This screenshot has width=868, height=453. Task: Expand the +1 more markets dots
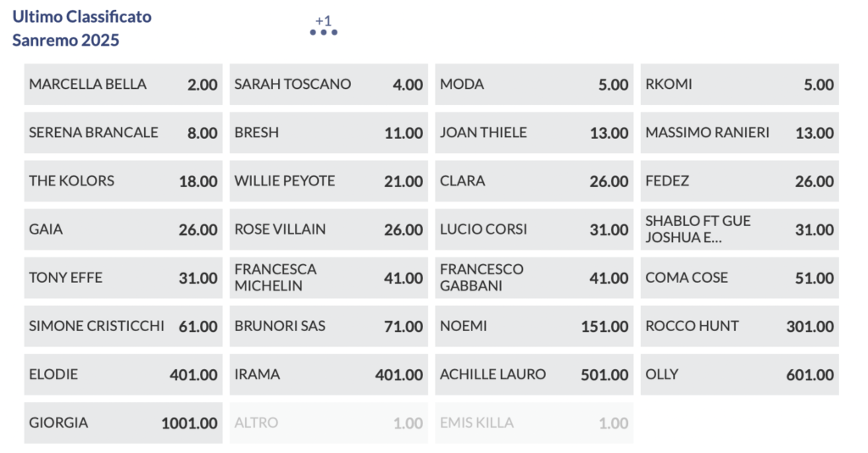tap(324, 31)
